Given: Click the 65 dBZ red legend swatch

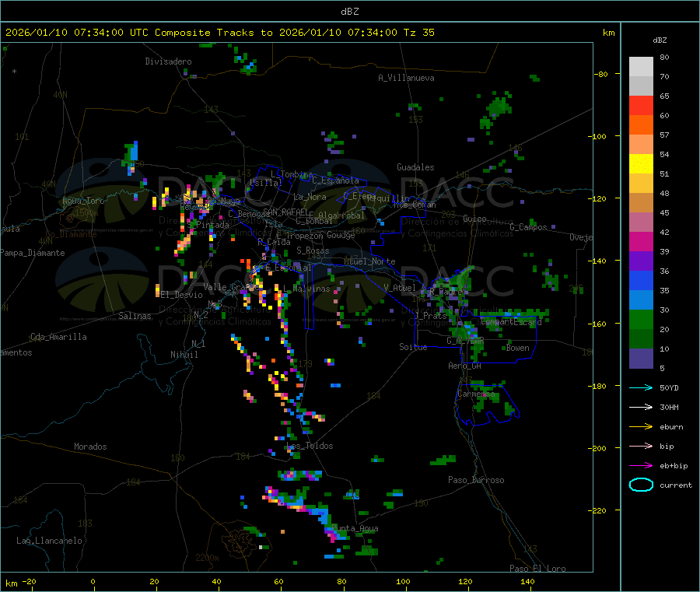Looking at the screenshot, I should click(x=641, y=105).
